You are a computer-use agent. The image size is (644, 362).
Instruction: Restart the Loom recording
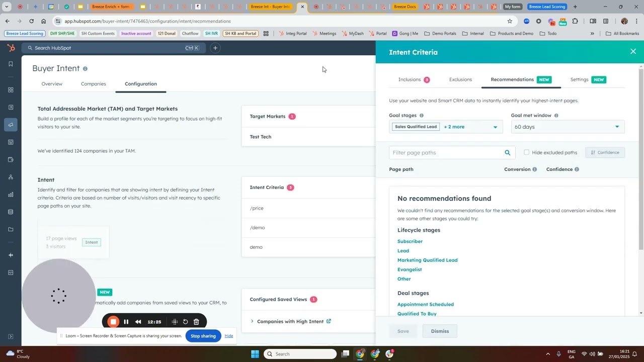[x=185, y=322]
